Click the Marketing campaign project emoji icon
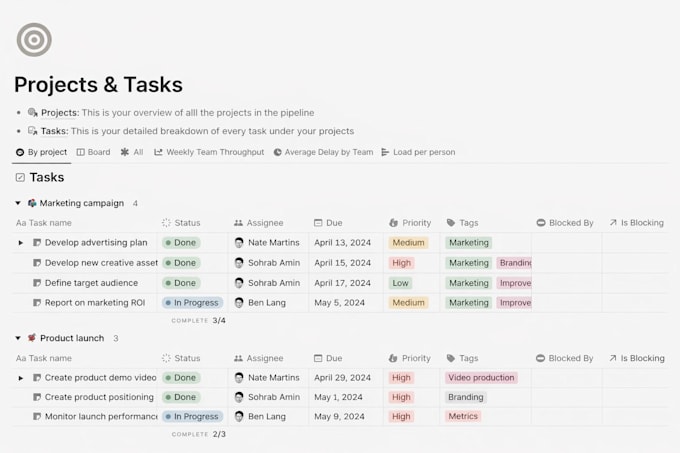 32,203
